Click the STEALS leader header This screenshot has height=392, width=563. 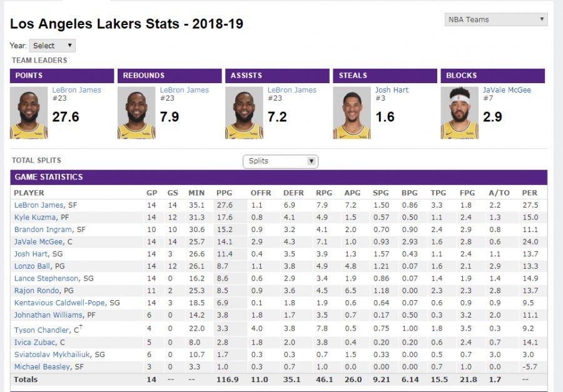[x=385, y=76]
